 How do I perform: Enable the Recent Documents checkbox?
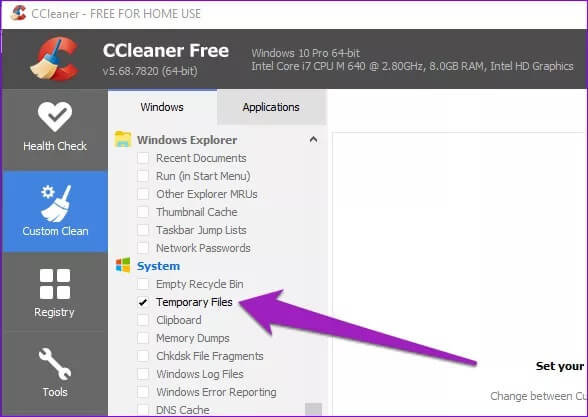(143, 158)
